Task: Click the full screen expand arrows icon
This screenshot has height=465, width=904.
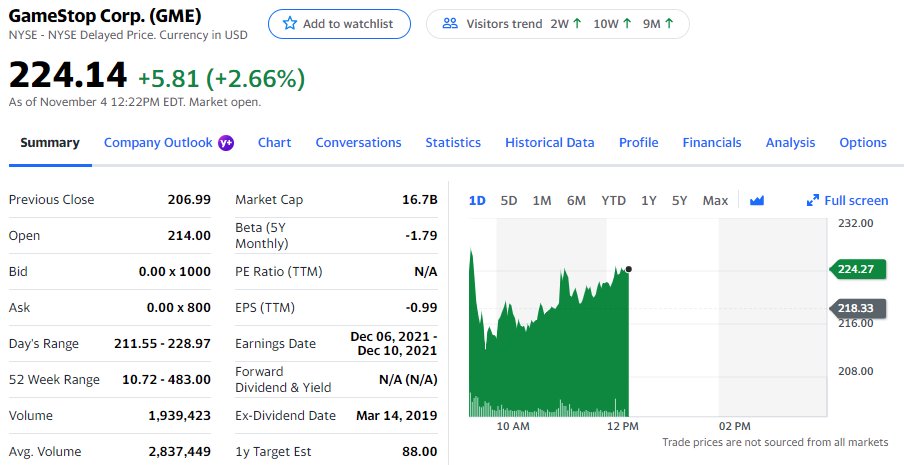Action: click(x=813, y=201)
